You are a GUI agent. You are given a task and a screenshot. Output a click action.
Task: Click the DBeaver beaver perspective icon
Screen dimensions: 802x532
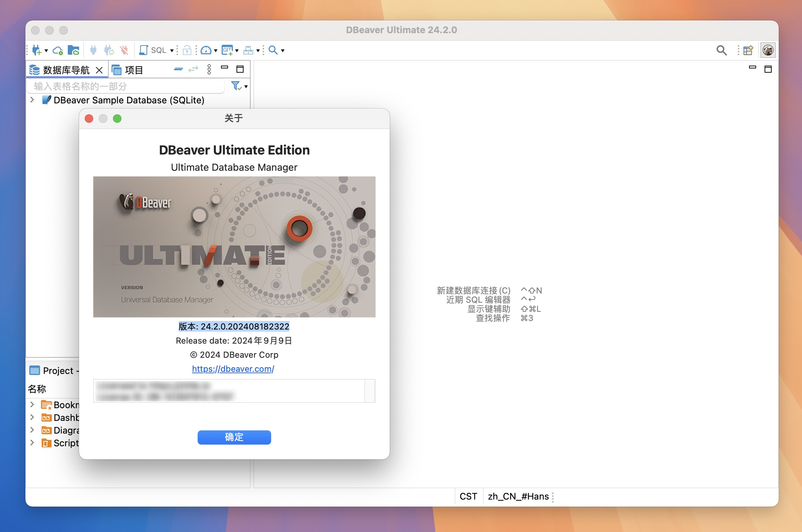(768, 50)
